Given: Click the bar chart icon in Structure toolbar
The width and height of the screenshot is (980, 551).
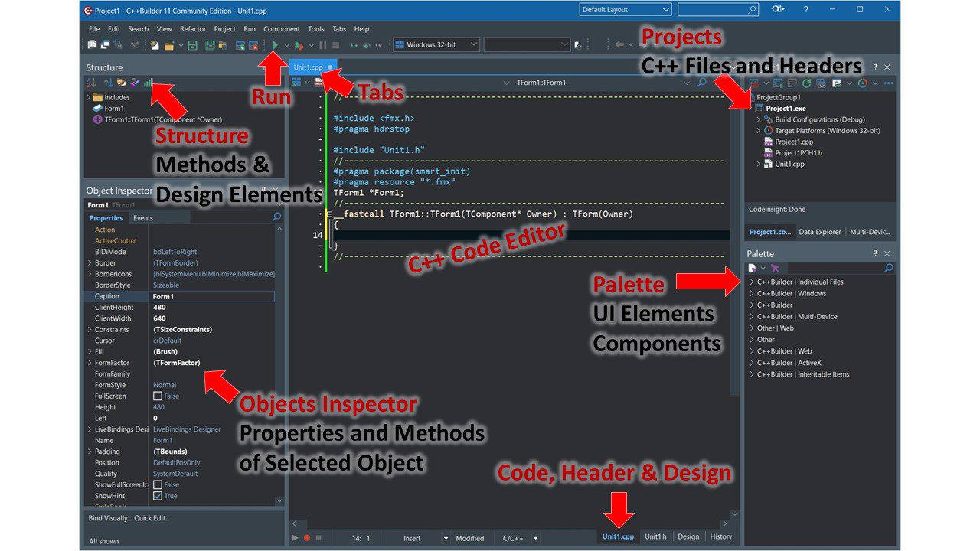Looking at the screenshot, I should (x=148, y=83).
